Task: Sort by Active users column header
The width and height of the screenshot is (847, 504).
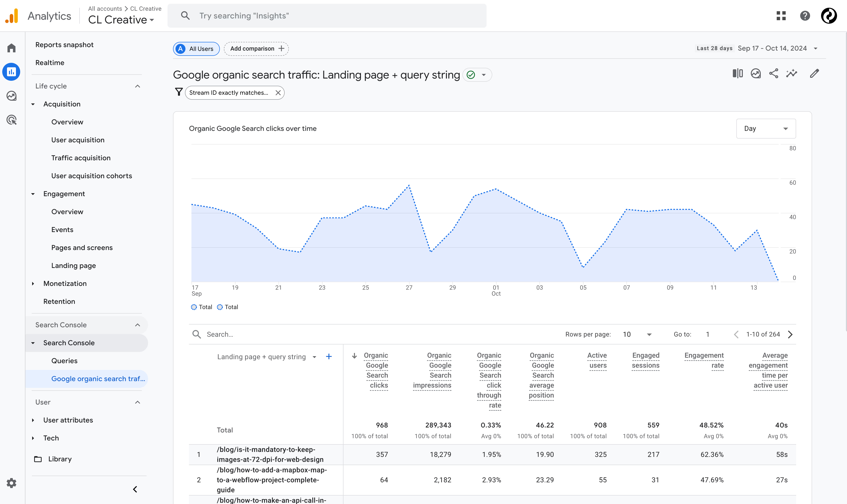Action: pos(597,361)
